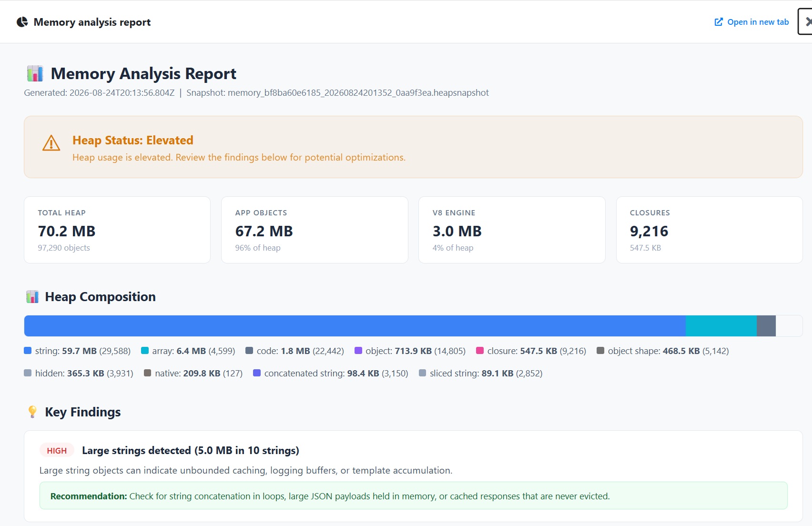Click the Heap Composition heading

coord(100,297)
